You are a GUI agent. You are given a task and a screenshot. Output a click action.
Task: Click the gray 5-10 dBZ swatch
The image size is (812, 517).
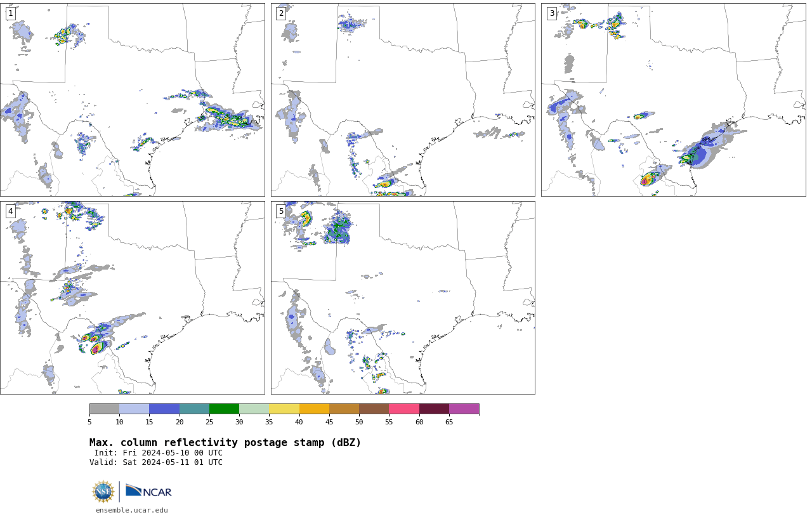click(104, 409)
